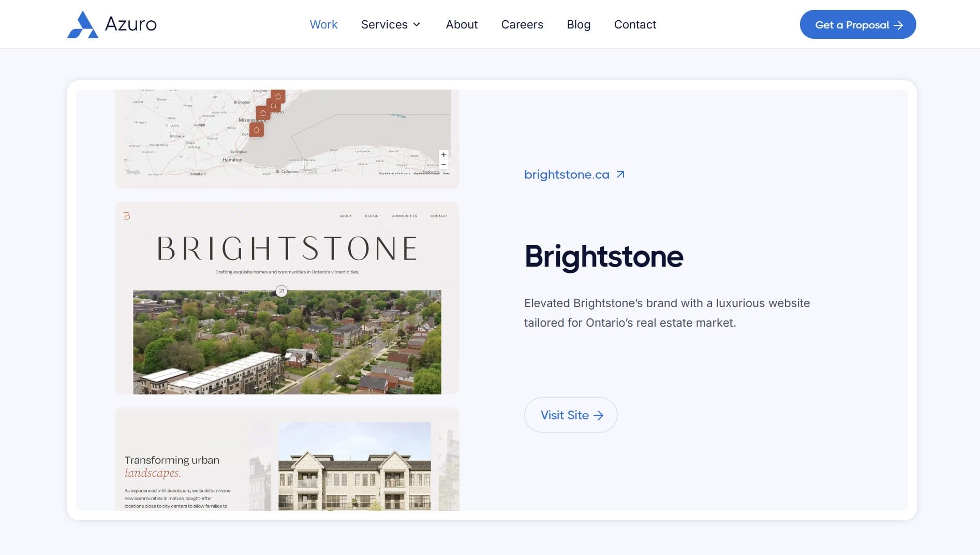Open the Transforming urban landscapes thumbnail
Image resolution: width=980 pixels, height=555 pixels.
click(x=287, y=459)
